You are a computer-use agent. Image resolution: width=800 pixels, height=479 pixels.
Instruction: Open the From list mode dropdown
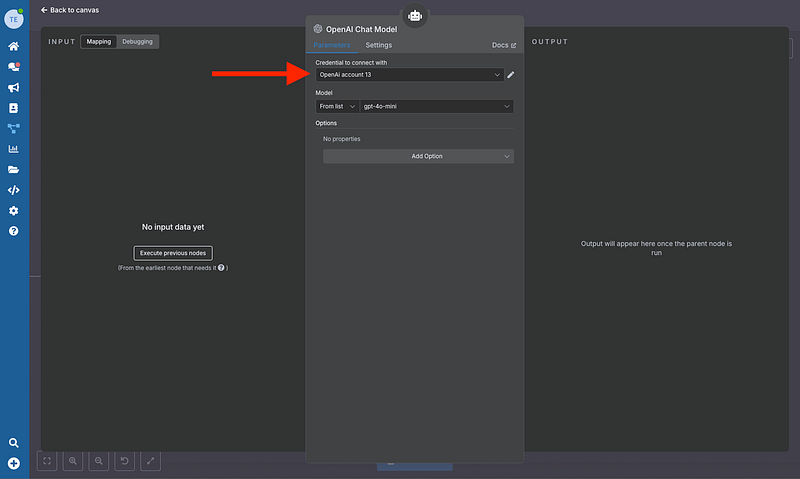[x=337, y=106]
